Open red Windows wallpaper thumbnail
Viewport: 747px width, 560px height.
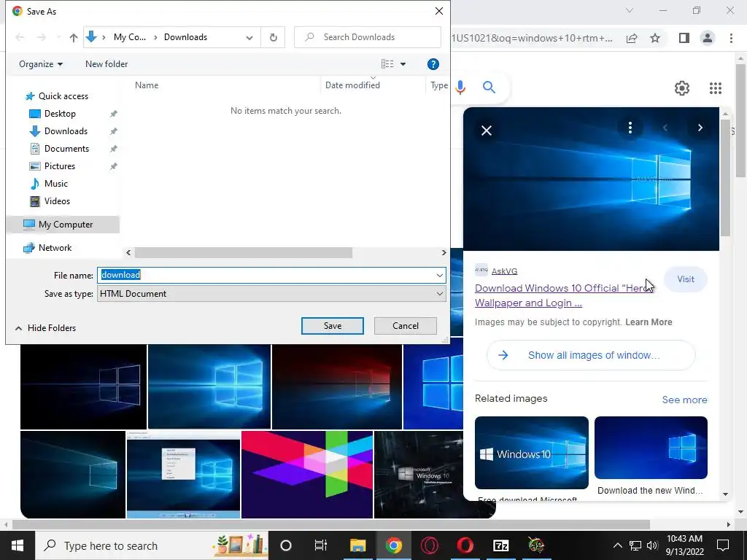coord(337,386)
